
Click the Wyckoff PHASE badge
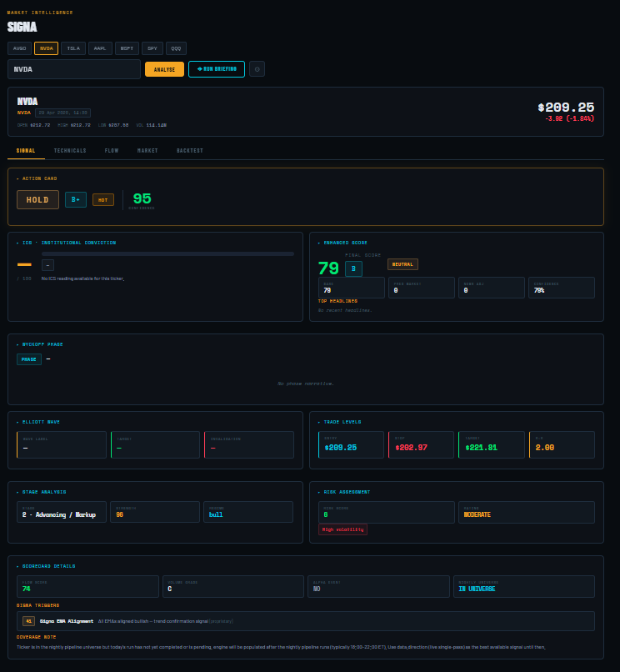(x=29, y=359)
